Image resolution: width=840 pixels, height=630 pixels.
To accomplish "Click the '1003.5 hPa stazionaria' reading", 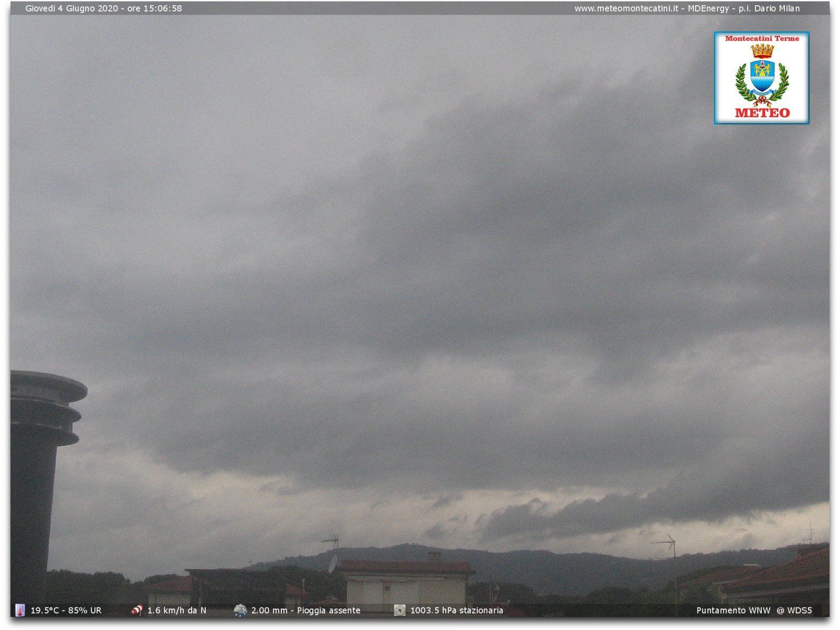I will click(457, 611).
